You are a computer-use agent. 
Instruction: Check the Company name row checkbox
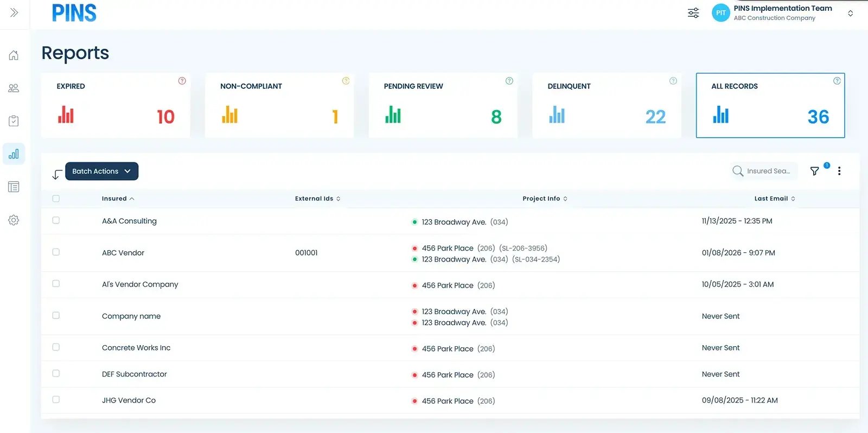point(56,315)
